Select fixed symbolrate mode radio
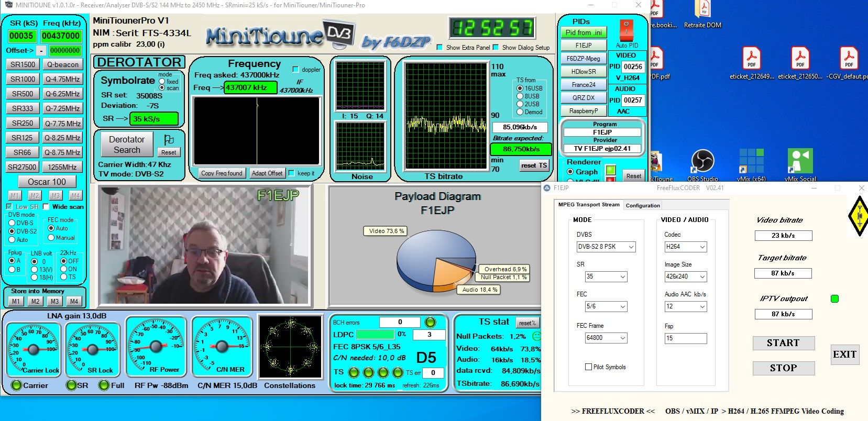868x421 pixels. click(162, 82)
